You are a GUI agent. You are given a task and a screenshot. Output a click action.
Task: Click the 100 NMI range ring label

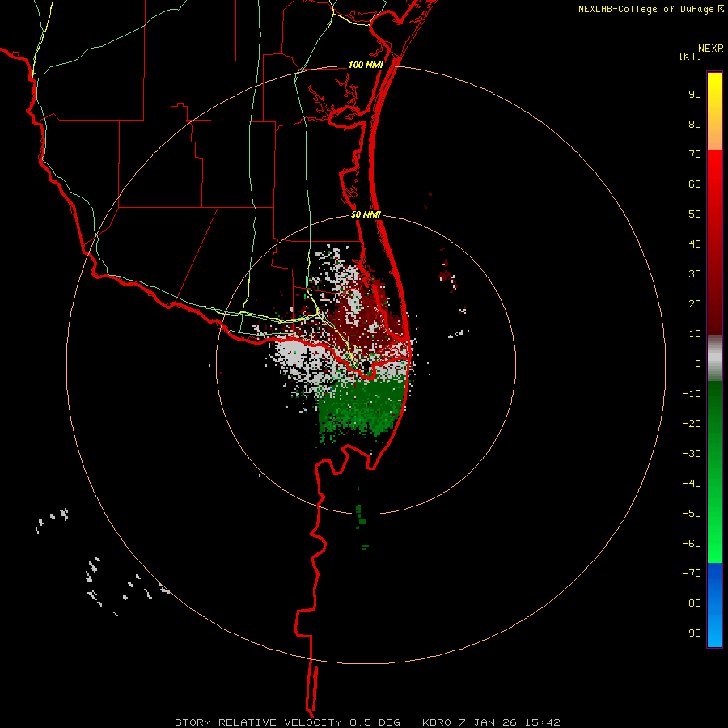tap(366, 65)
